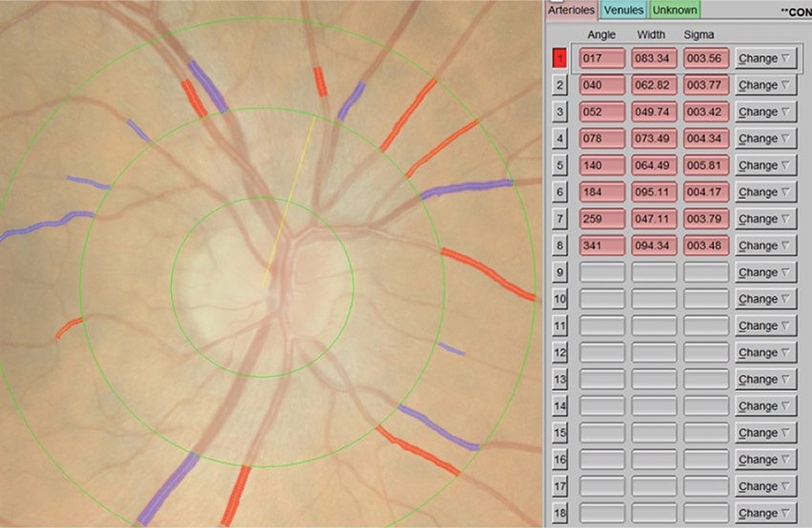Click Width field showing 095.11
The height and width of the screenshot is (528, 812).
[654, 192]
